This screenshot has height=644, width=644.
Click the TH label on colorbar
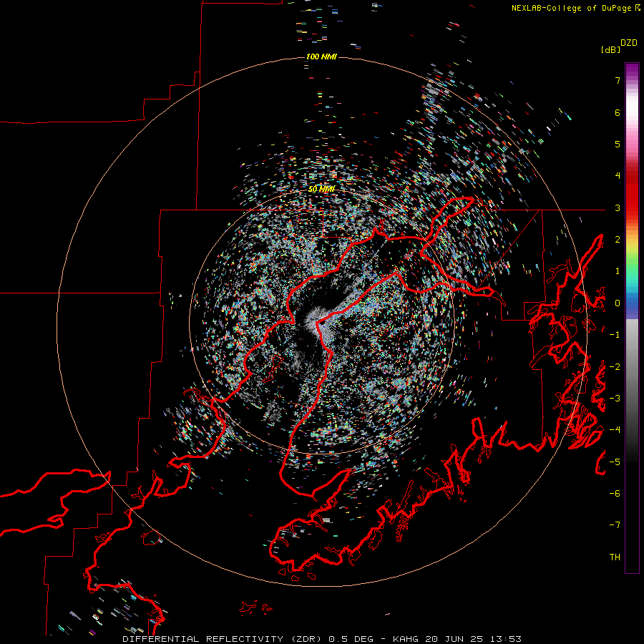click(615, 557)
